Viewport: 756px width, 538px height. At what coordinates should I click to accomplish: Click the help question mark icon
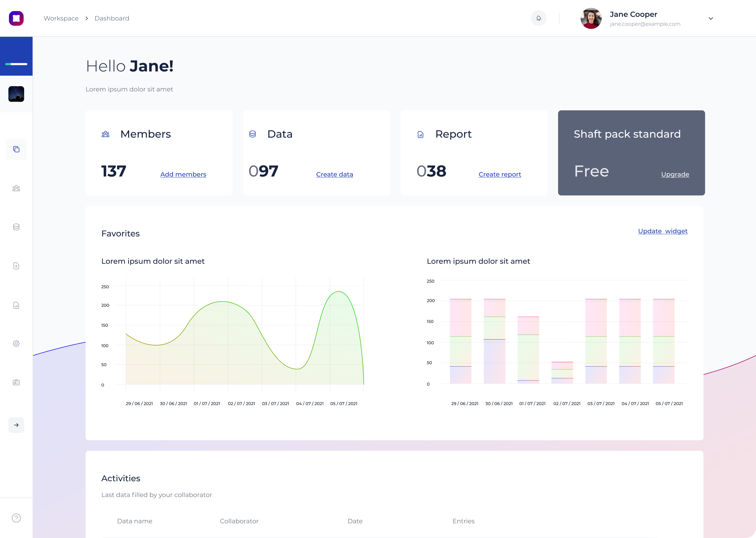point(16,518)
